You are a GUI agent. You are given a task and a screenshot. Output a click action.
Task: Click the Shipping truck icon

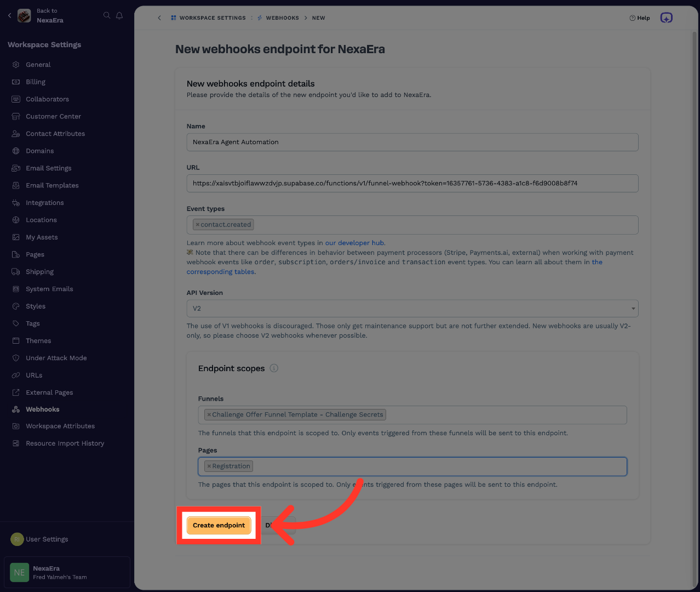[x=16, y=272]
